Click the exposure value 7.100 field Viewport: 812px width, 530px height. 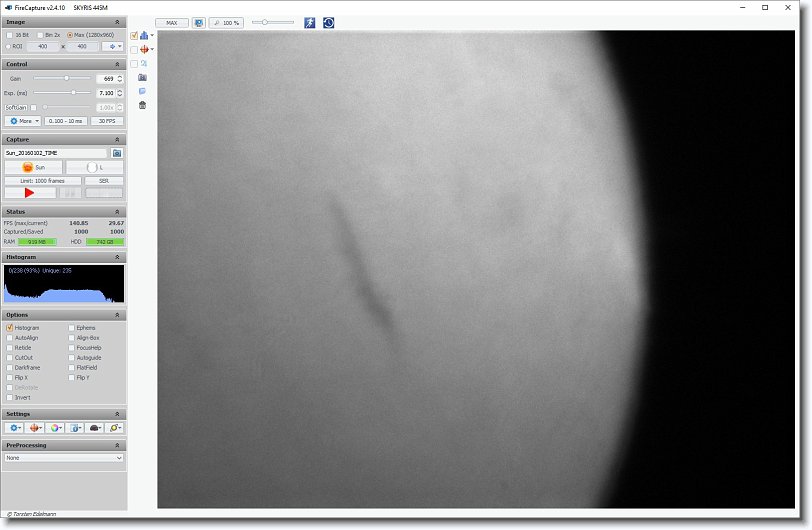106,93
